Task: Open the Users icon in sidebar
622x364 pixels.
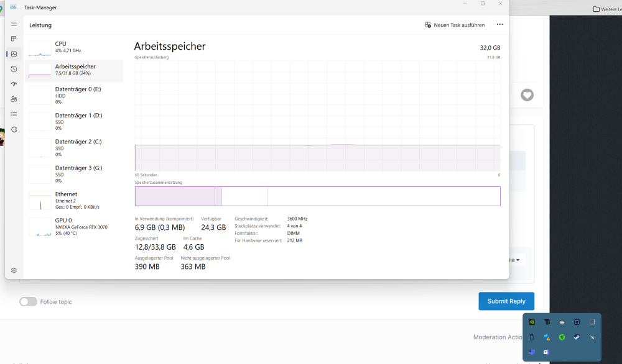Action: click(x=14, y=99)
